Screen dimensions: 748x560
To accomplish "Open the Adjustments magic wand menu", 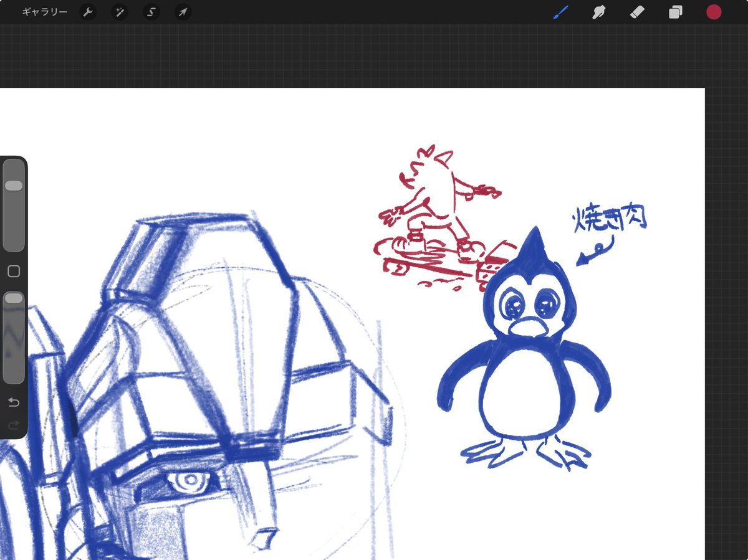I will point(120,12).
